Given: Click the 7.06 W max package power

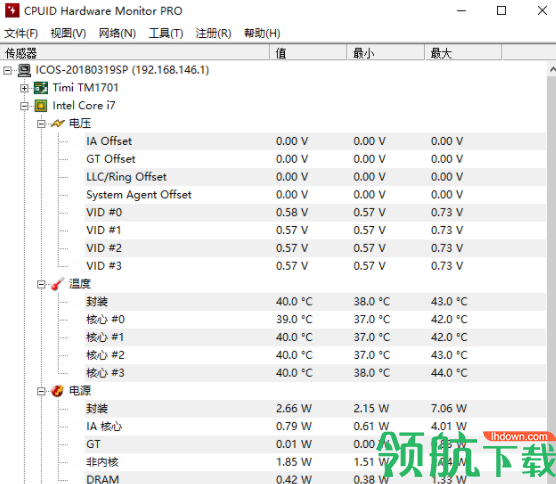Looking at the screenshot, I should pos(449,408).
